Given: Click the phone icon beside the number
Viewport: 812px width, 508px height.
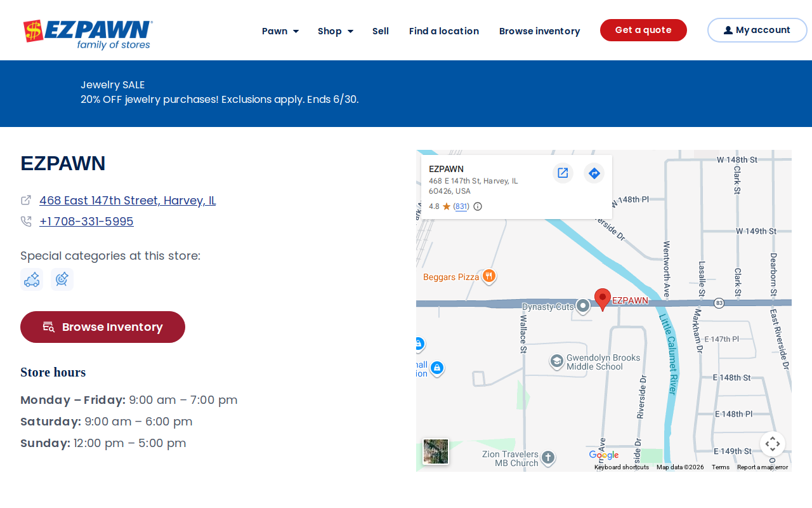Looking at the screenshot, I should click(x=26, y=222).
